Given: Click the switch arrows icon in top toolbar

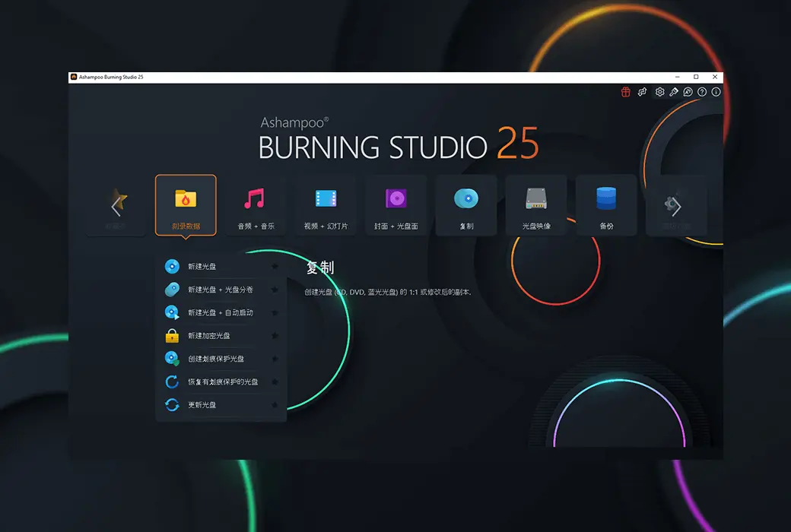Looking at the screenshot, I should point(642,92).
